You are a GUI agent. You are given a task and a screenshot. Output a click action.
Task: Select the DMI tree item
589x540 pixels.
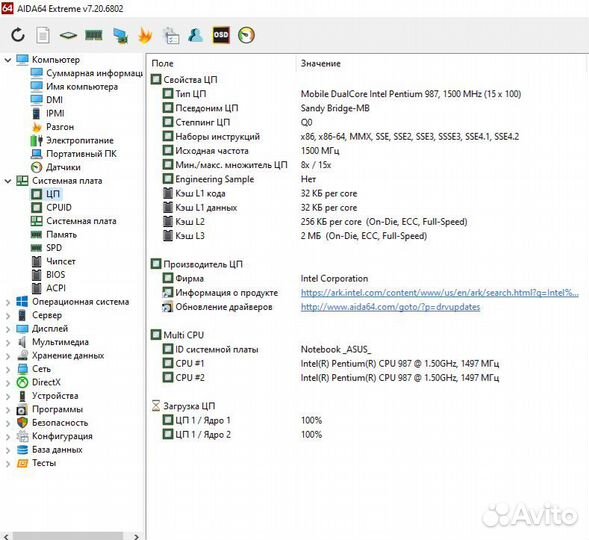[47, 100]
